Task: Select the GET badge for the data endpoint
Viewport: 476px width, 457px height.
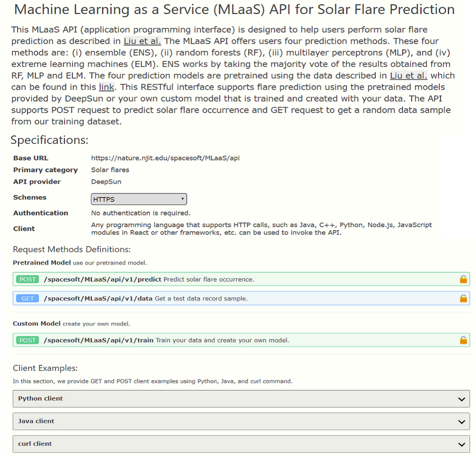Action: point(27,298)
